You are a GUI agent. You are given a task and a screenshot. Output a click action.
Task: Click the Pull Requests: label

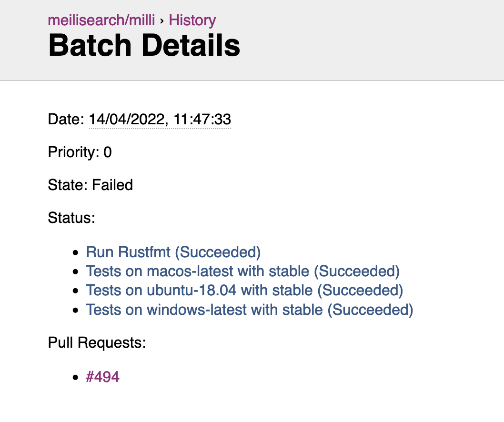tap(97, 342)
